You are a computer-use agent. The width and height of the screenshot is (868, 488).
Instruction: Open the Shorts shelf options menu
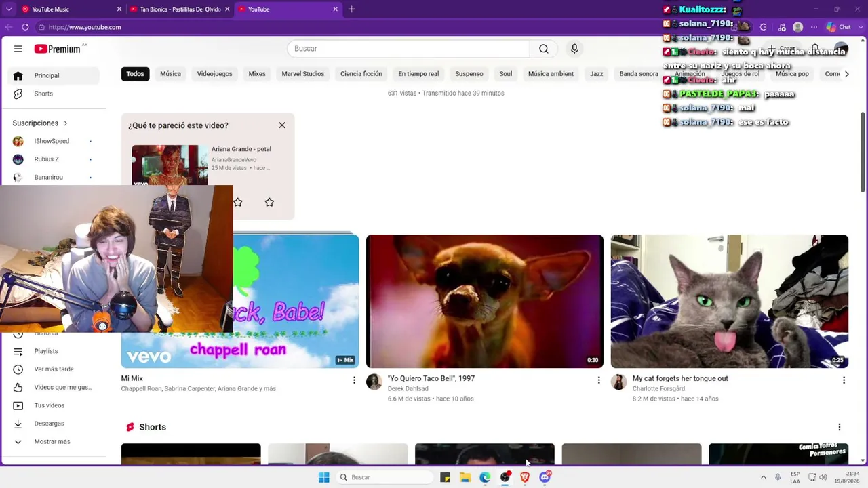tap(840, 427)
